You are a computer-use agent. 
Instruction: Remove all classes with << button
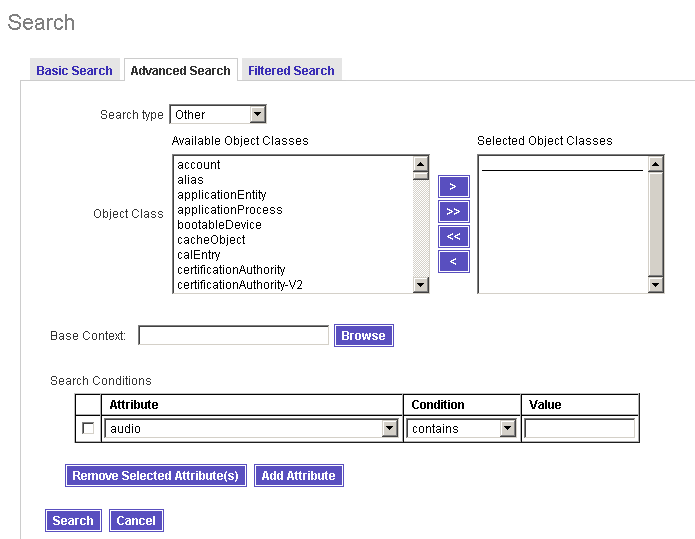tap(453, 236)
